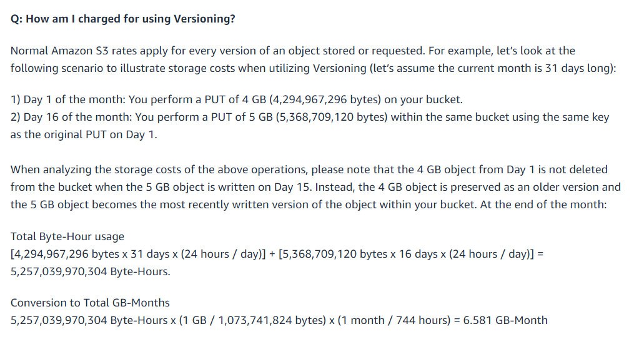Image resolution: width=644 pixels, height=339 pixels.
Task: Click the paragraph beginning 'When analyzing the storage costs'
Action: coord(315,187)
